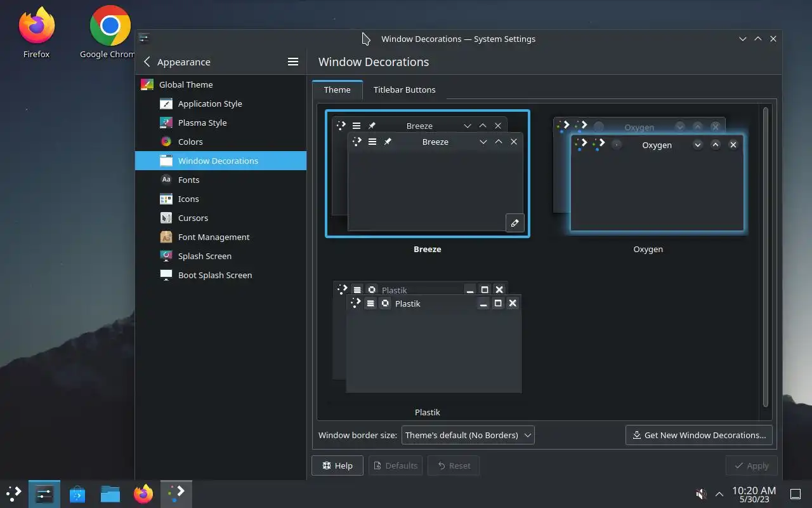Click the theme list vertical scrollbar
Screen dimensions: 812x508
pyautogui.click(x=766, y=257)
